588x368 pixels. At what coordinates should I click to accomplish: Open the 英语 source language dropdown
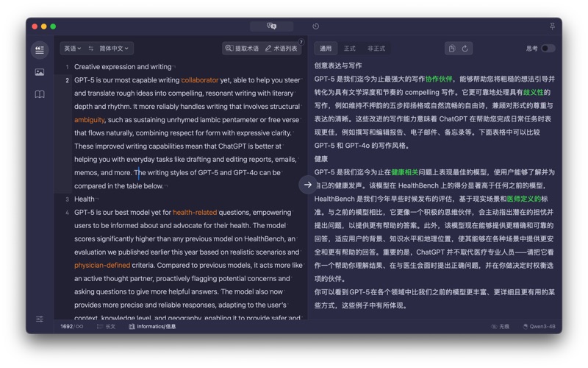[x=72, y=49]
